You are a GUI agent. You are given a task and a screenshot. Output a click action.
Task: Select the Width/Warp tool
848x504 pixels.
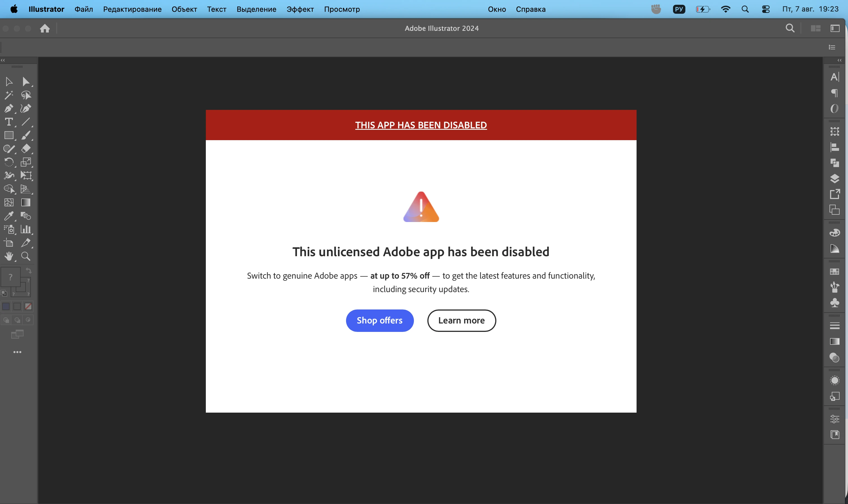point(9,175)
